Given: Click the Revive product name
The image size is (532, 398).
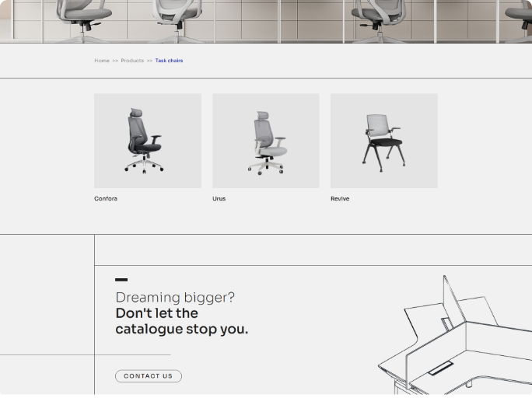Looking at the screenshot, I should coord(340,199).
